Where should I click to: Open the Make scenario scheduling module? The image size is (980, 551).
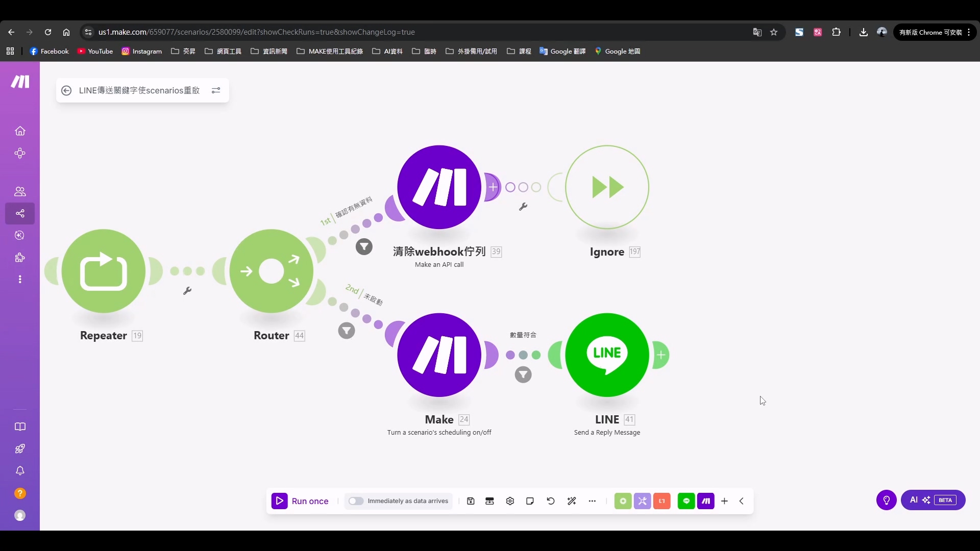[x=439, y=355]
